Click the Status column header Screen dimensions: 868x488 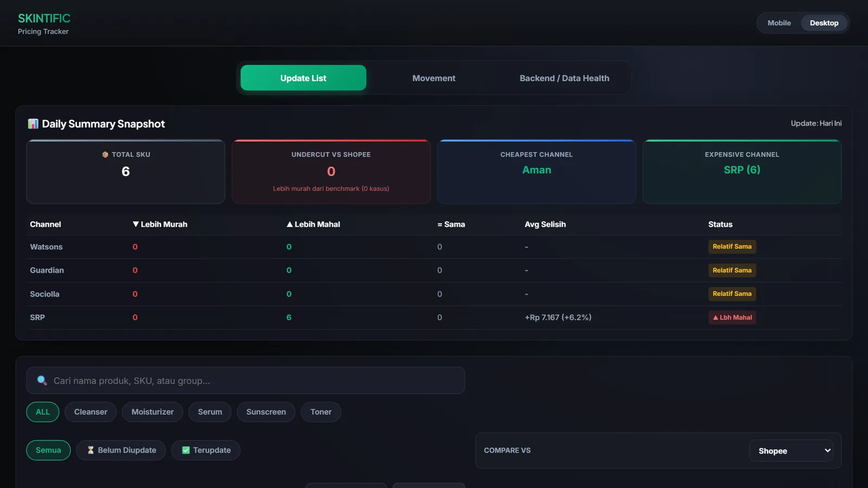[720, 224]
